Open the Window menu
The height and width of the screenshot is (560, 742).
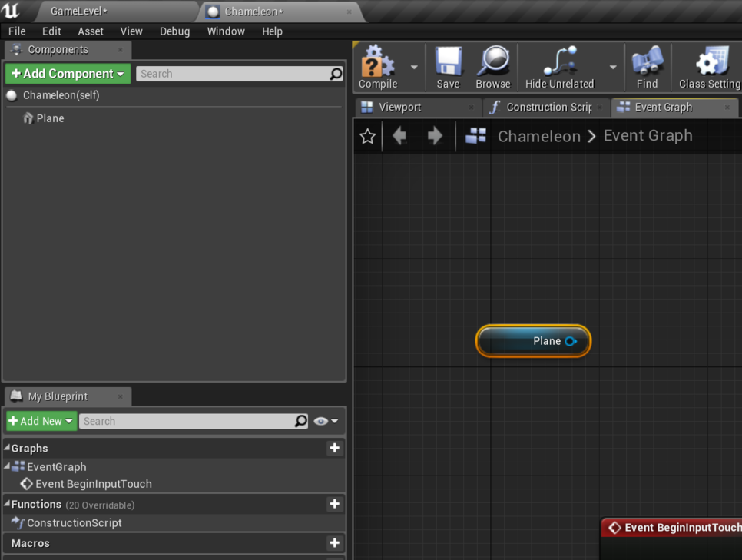(226, 31)
